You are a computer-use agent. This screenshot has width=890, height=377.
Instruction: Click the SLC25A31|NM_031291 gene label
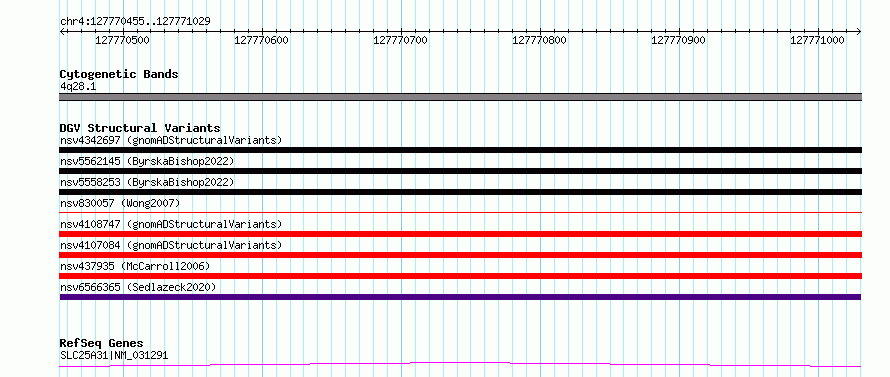[x=114, y=356]
